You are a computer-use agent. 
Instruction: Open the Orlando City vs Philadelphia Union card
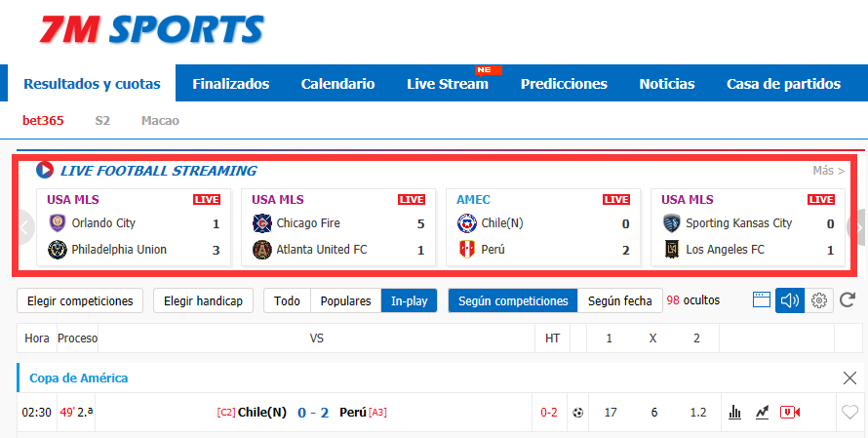point(134,227)
